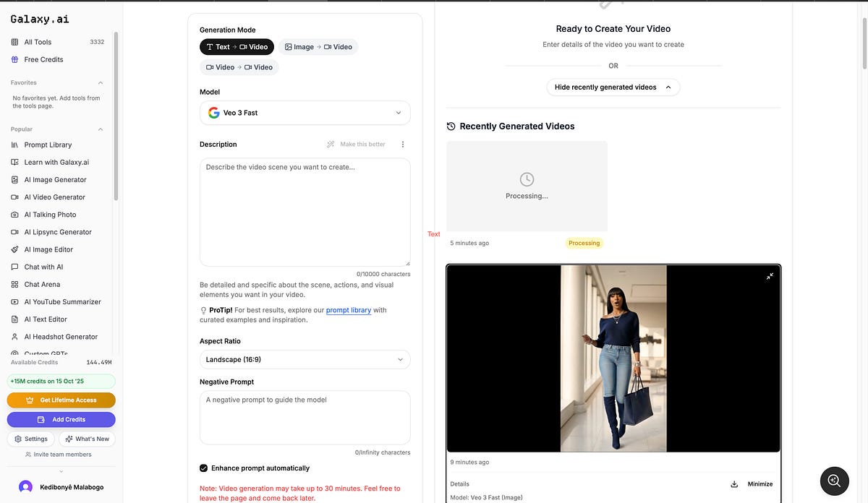Follow the prompt library link
Image resolution: width=868 pixels, height=503 pixels.
(x=349, y=310)
